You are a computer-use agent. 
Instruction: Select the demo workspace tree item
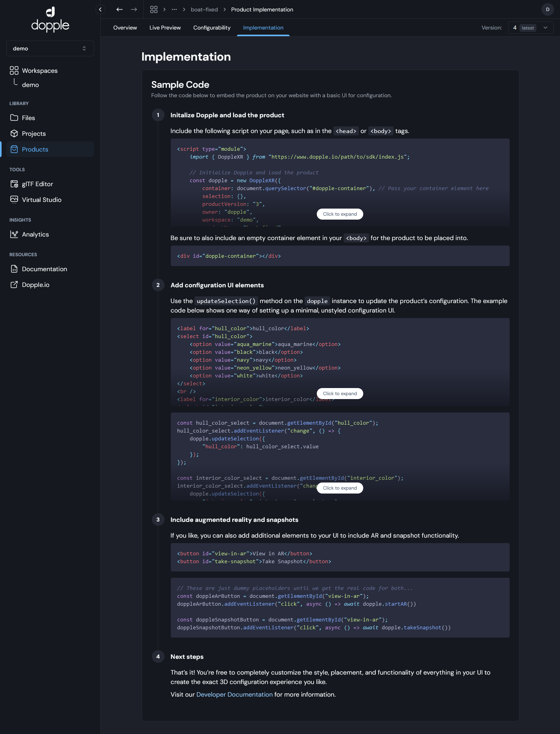point(30,85)
